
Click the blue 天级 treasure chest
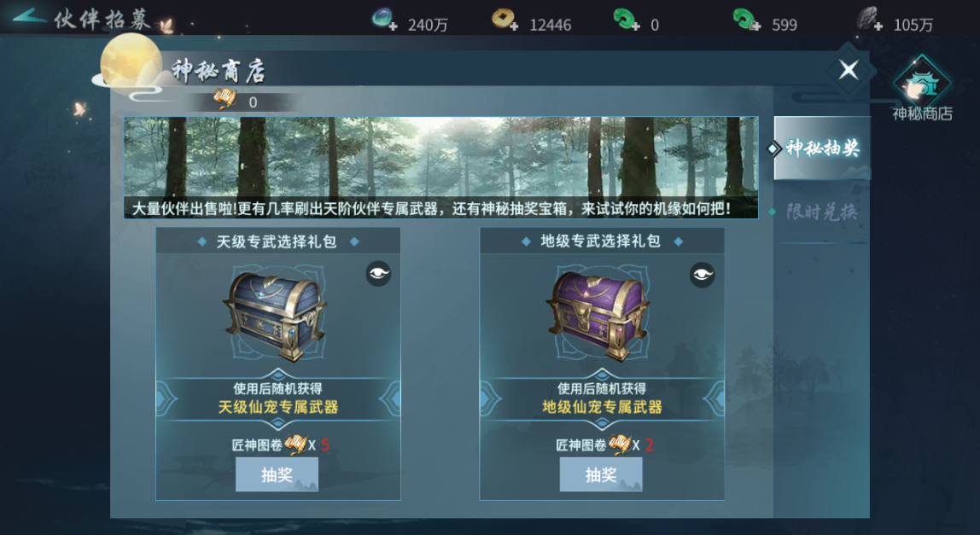pyautogui.click(x=275, y=315)
